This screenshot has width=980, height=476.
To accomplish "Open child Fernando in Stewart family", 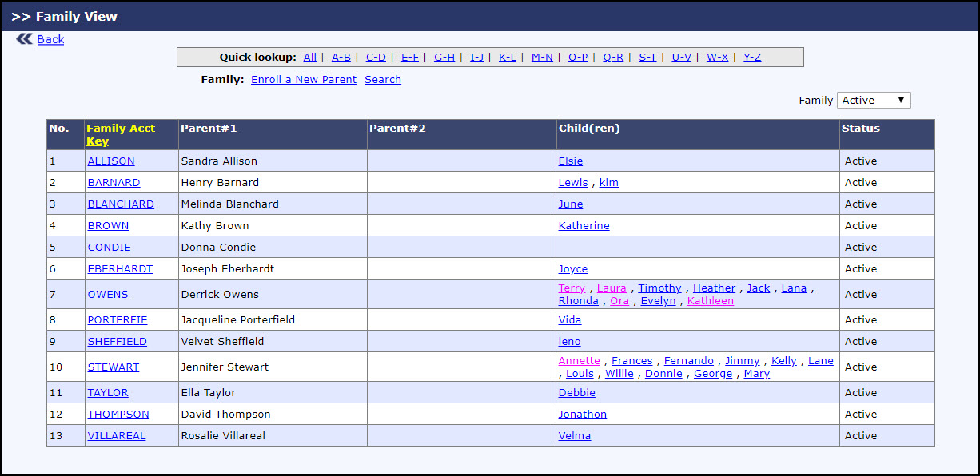I will pos(688,361).
